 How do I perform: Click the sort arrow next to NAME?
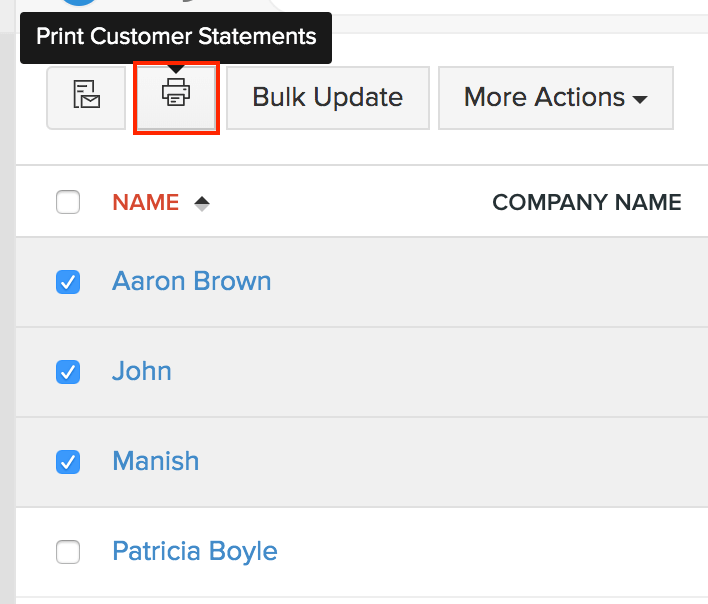coord(202,203)
